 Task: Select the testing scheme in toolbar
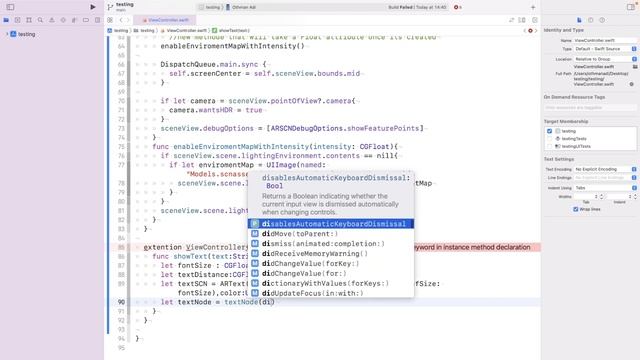tap(209, 7)
